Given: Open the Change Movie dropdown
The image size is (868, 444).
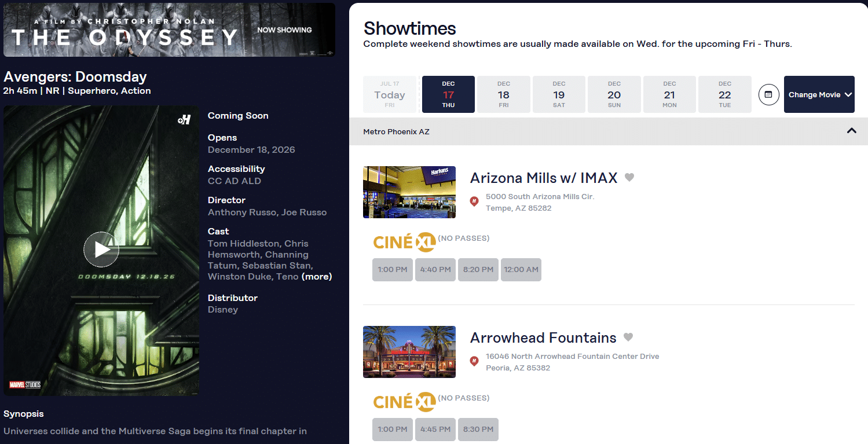Looking at the screenshot, I should tap(819, 94).
